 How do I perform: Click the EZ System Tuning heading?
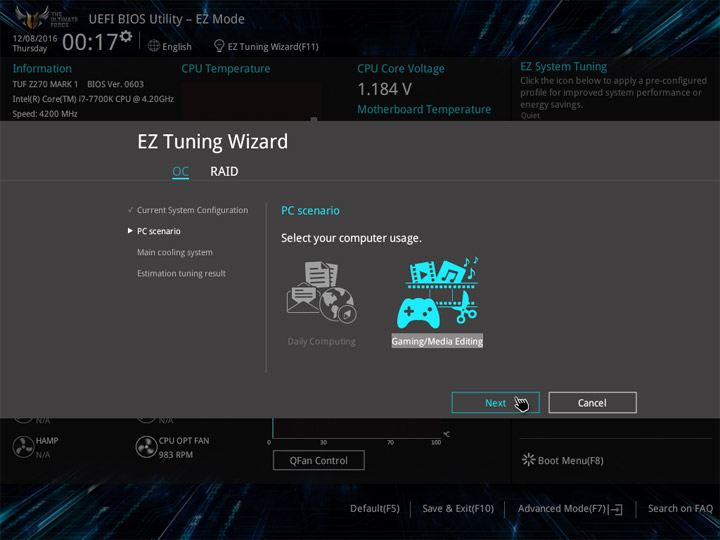click(563, 67)
